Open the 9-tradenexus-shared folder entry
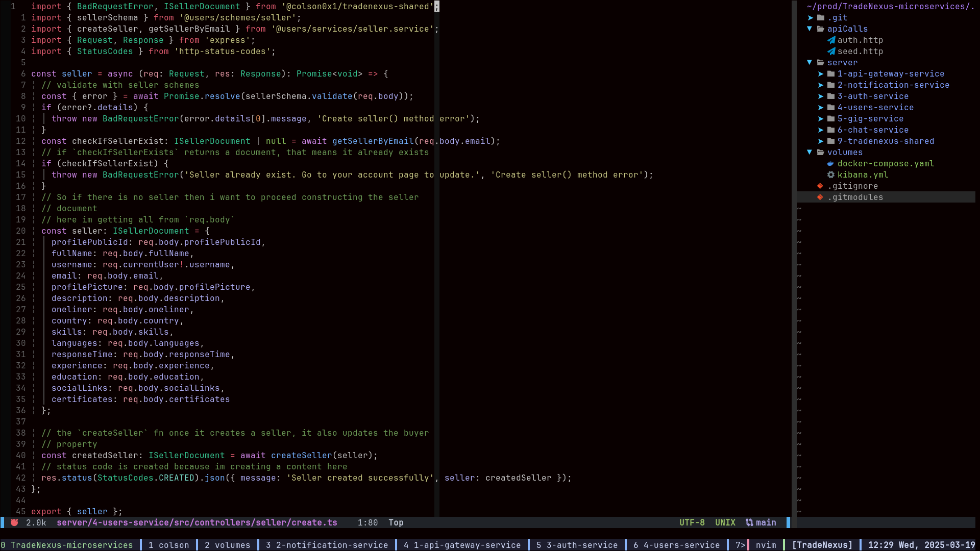This screenshot has height=551, width=980. [886, 141]
